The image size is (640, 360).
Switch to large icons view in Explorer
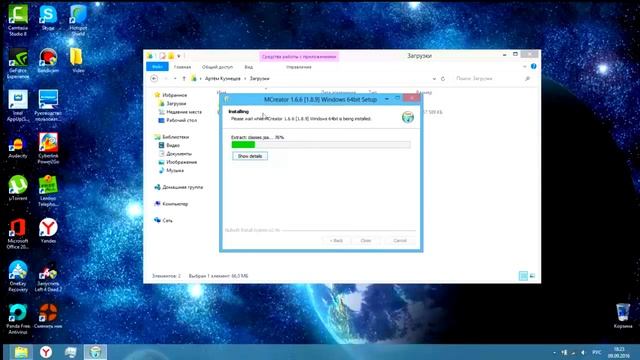pyautogui.click(x=532, y=276)
